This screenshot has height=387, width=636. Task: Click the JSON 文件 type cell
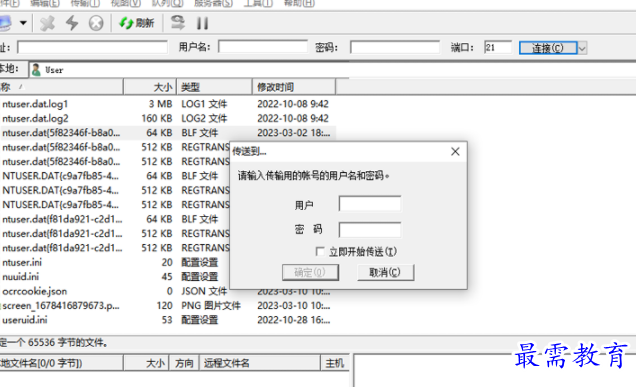(x=204, y=291)
